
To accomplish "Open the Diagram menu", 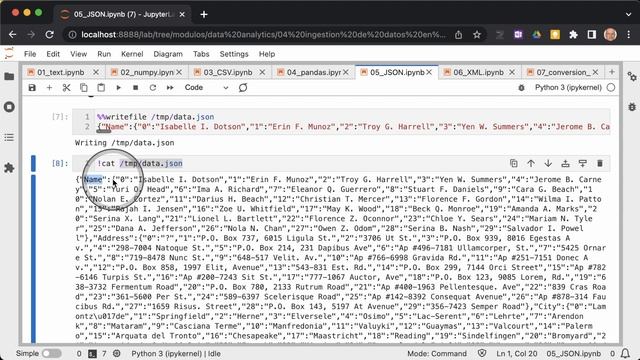I will (x=168, y=54).
